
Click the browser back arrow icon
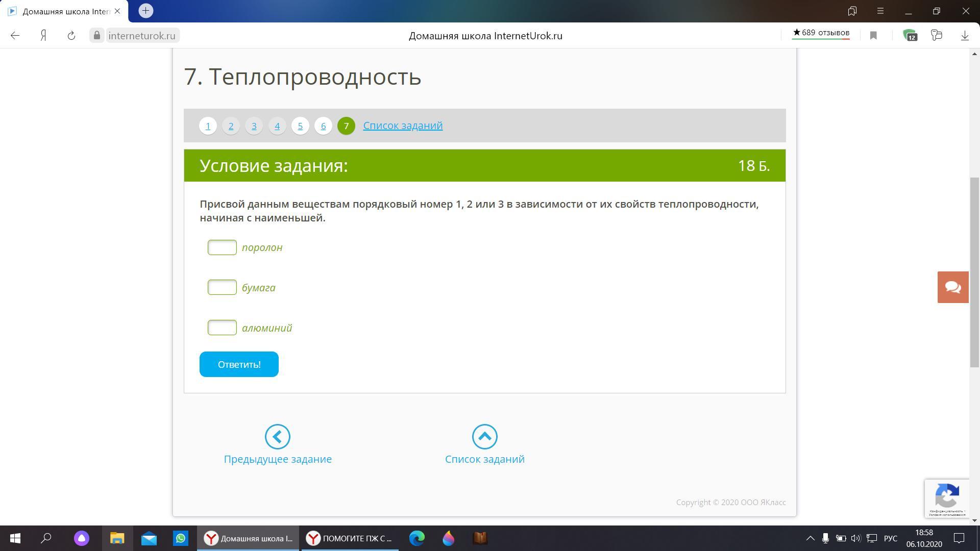(x=15, y=36)
